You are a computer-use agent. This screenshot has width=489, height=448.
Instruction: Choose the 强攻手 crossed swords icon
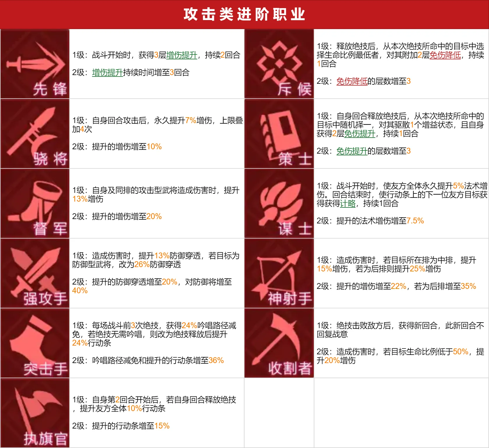pyautogui.click(x=35, y=273)
